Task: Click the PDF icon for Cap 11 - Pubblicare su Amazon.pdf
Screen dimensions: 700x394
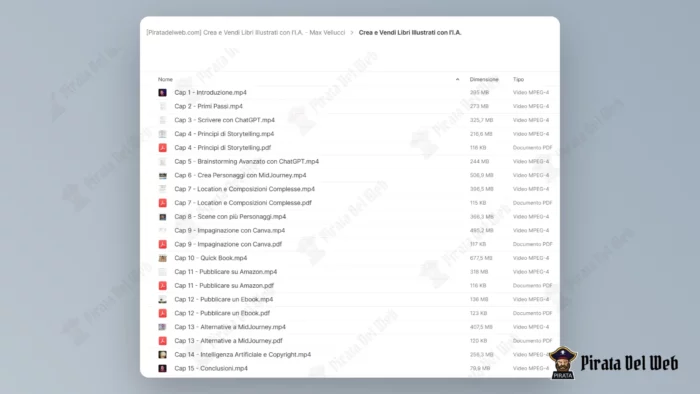Action: click(162, 286)
